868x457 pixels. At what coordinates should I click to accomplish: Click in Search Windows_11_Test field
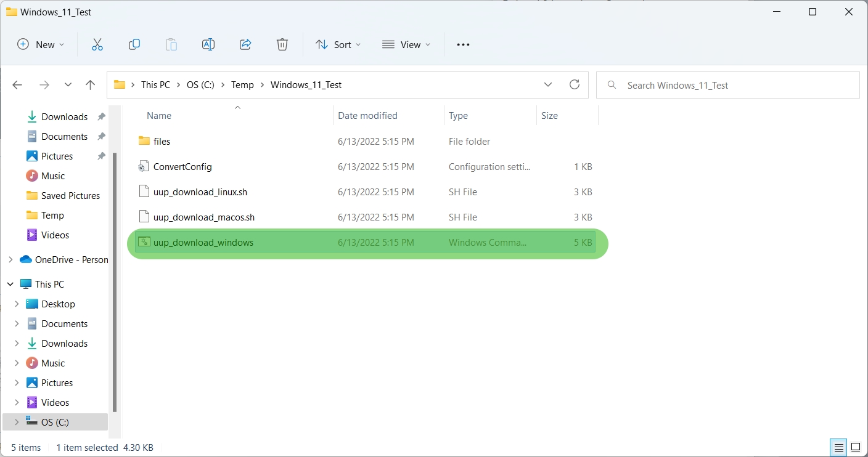click(x=729, y=85)
